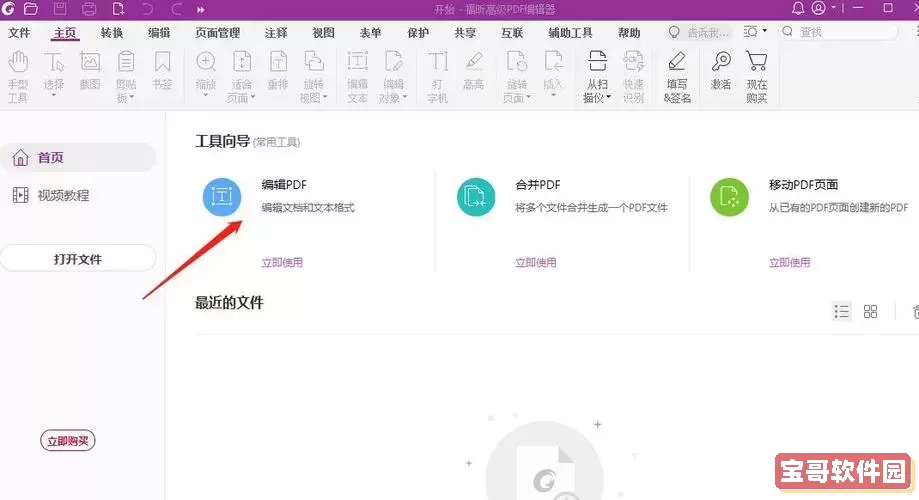Click the Open File (打开文件) button

pyautogui.click(x=78, y=258)
